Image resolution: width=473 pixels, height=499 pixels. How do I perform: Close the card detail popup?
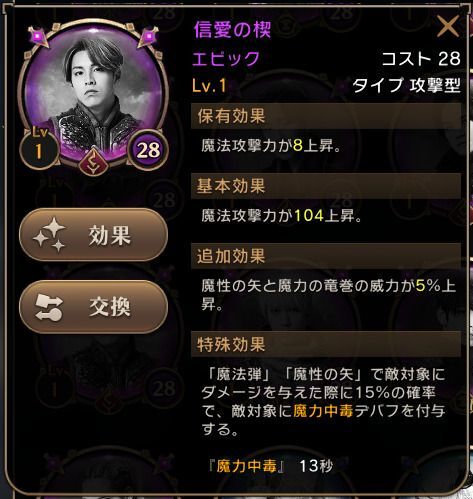click(x=448, y=27)
